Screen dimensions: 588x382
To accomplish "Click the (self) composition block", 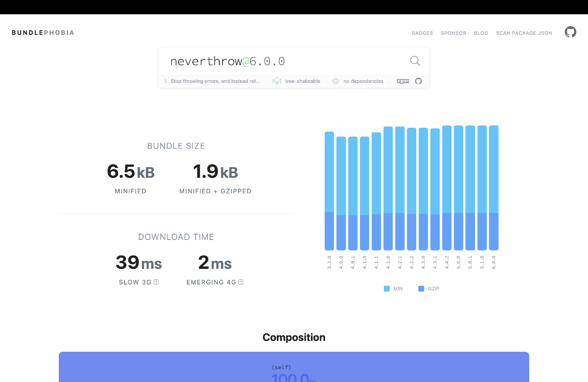I will tap(294, 367).
